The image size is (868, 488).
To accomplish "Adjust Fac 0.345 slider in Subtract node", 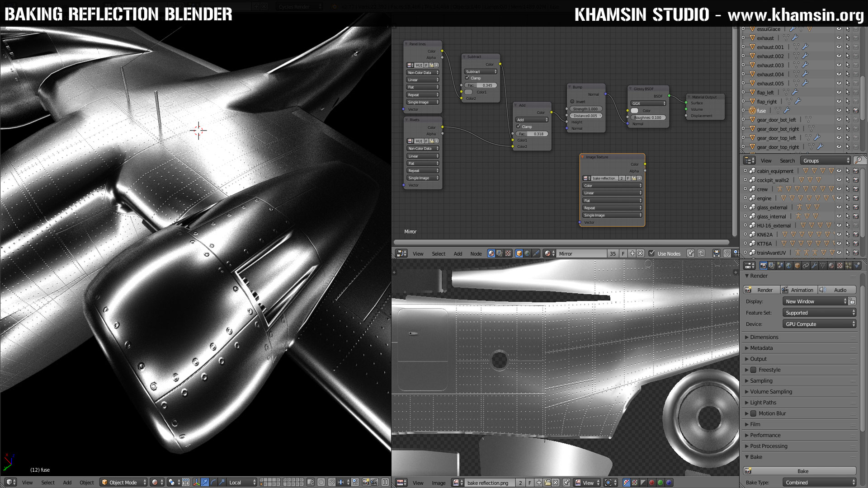I will tap(481, 85).
